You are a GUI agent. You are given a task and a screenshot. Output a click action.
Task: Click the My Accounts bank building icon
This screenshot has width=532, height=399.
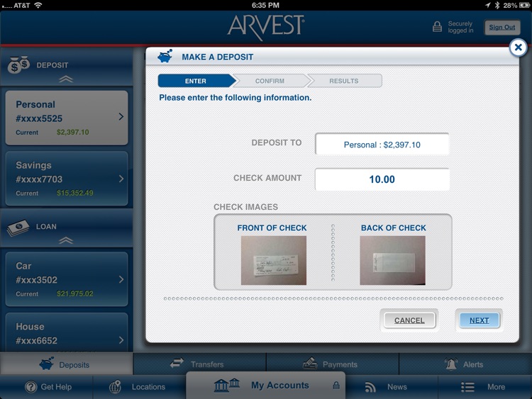coord(227,385)
